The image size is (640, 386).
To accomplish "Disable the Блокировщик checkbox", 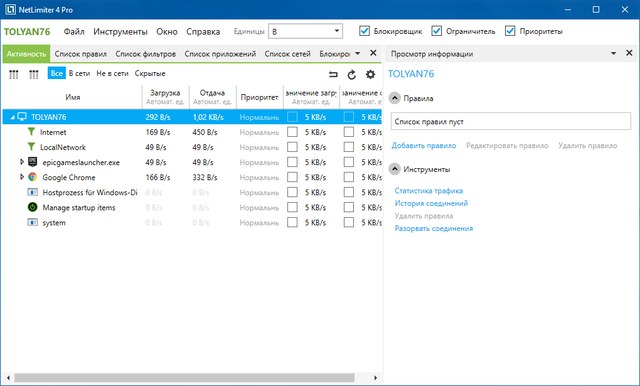I will (x=364, y=31).
